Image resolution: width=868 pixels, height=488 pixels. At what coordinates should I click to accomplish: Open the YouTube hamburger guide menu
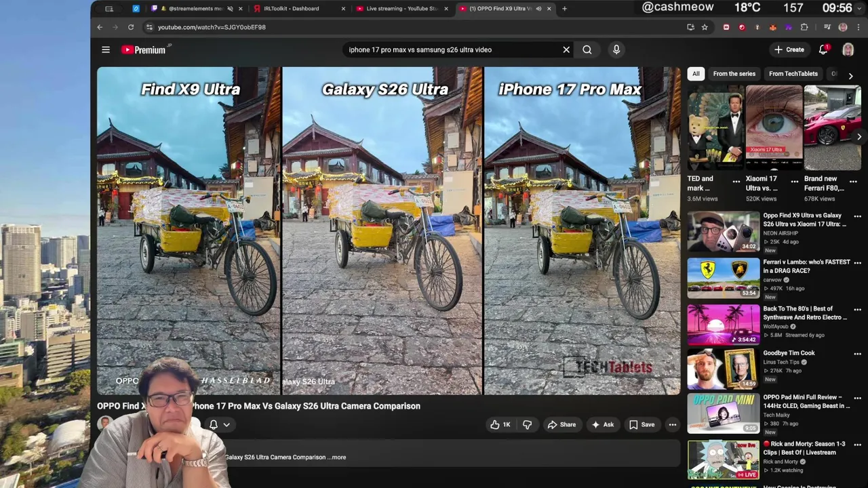click(x=106, y=49)
